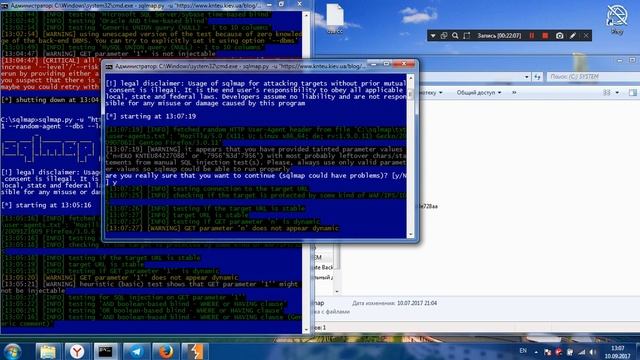Click the magnifier icon in recorder toolbar

[x=455, y=36]
